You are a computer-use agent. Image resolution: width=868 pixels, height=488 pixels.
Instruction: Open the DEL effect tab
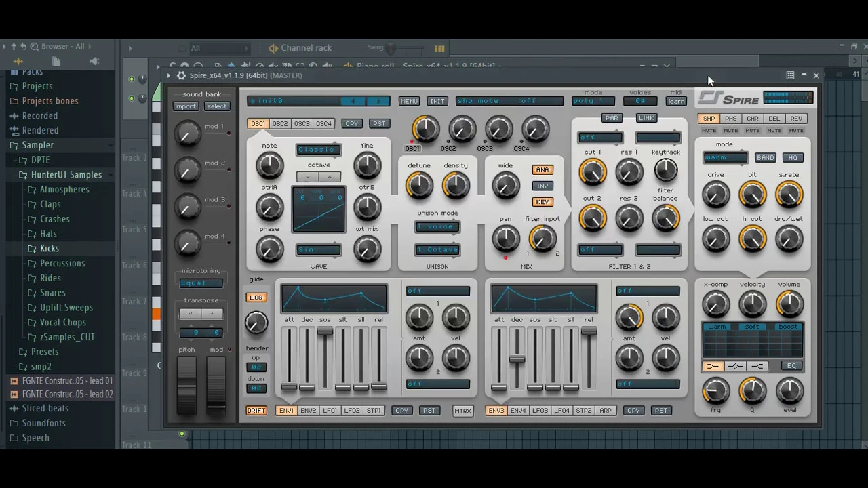(x=774, y=119)
